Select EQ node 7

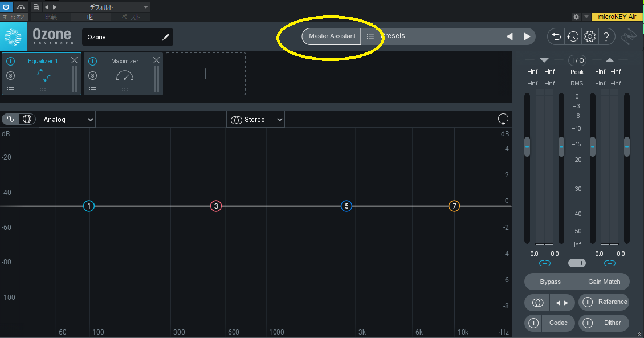tap(454, 206)
